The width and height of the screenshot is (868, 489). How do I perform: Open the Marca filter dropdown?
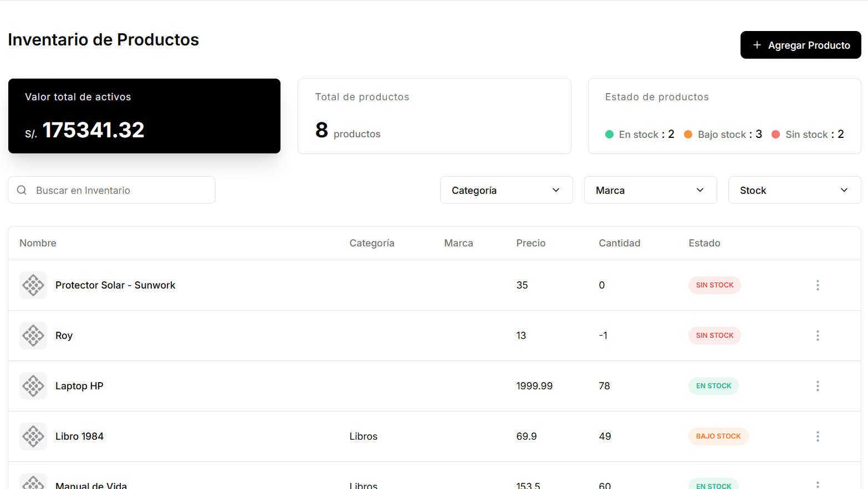click(650, 190)
